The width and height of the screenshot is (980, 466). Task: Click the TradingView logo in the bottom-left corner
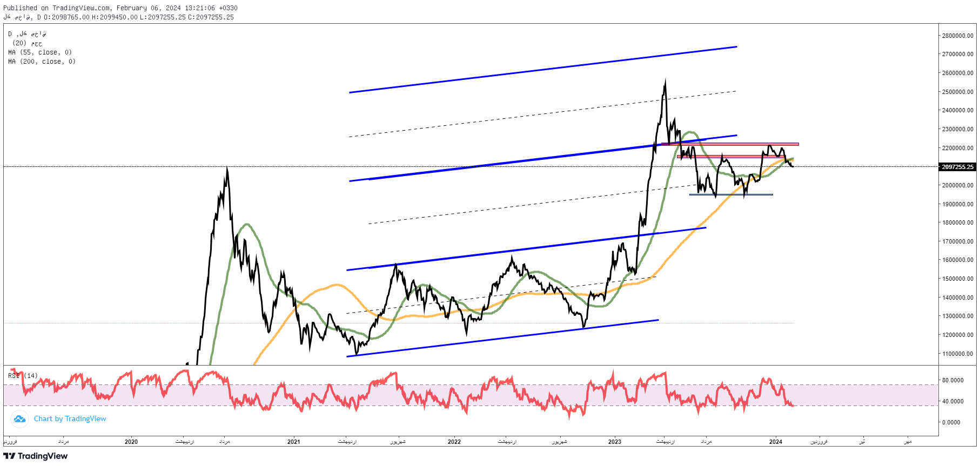click(36, 456)
